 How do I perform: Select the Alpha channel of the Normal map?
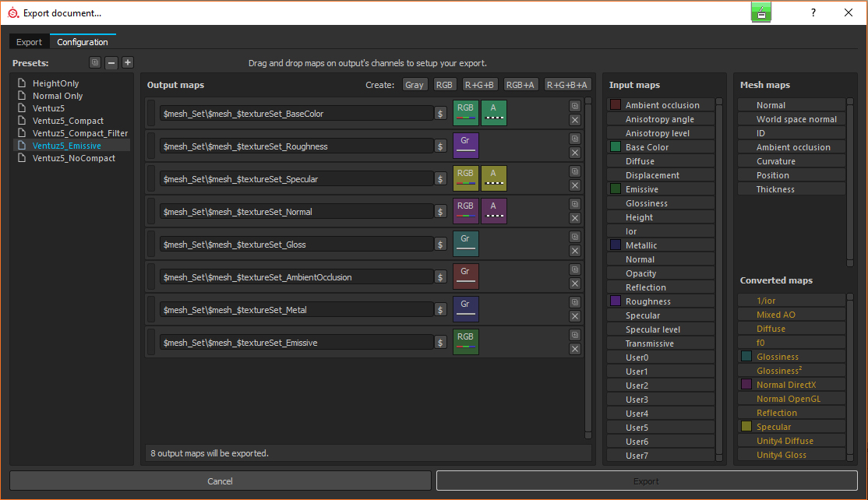tap(494, 212)
